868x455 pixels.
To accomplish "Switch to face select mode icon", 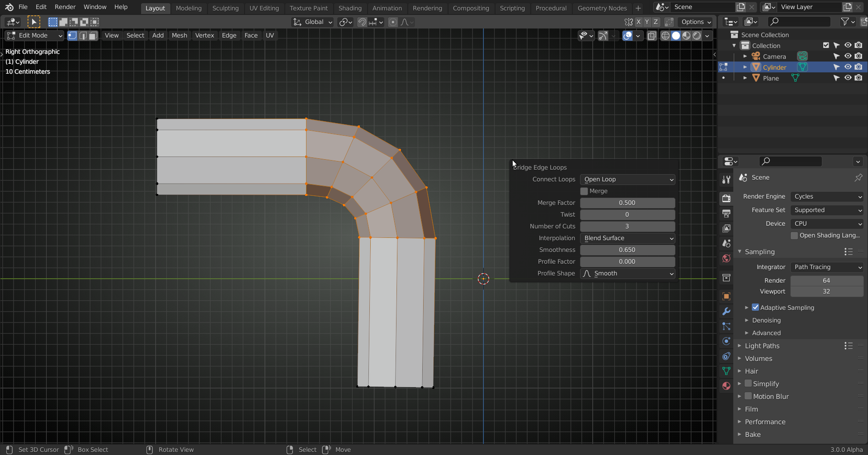I will pos(93,36).
